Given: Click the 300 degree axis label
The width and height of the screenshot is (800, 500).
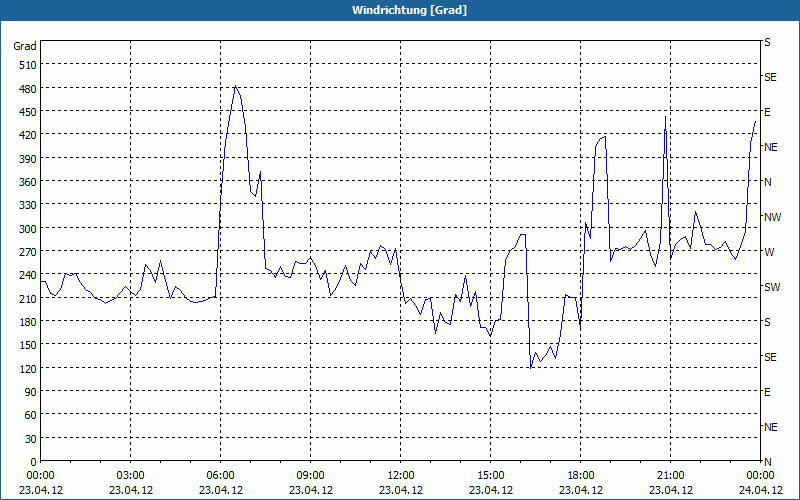Looking at the screenshot, I should point(28,229).
